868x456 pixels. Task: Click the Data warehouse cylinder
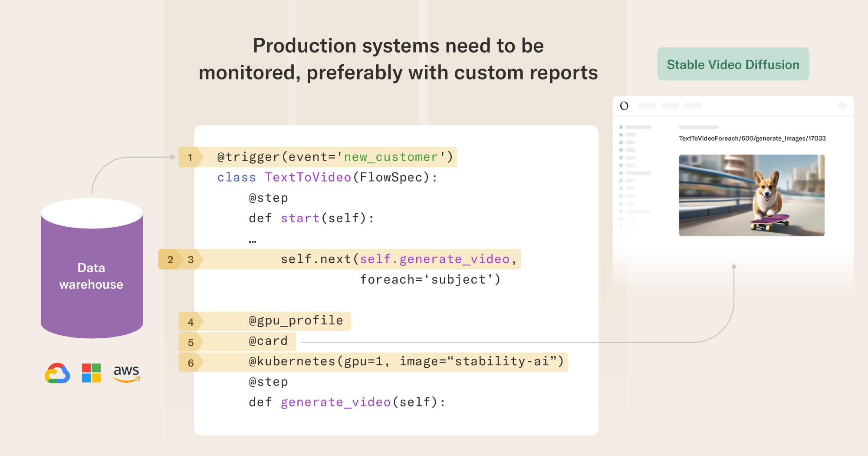tap(92, 268)
